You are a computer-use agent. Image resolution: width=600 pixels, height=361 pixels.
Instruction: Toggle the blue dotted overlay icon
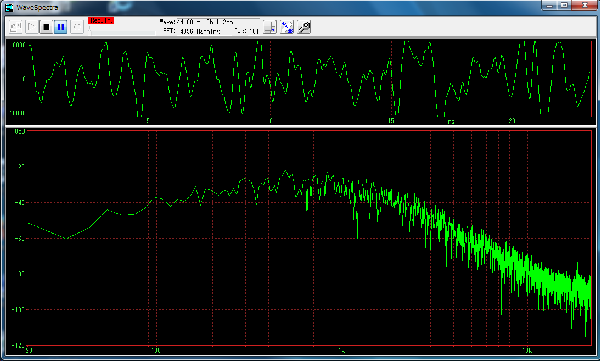point(287,27)
